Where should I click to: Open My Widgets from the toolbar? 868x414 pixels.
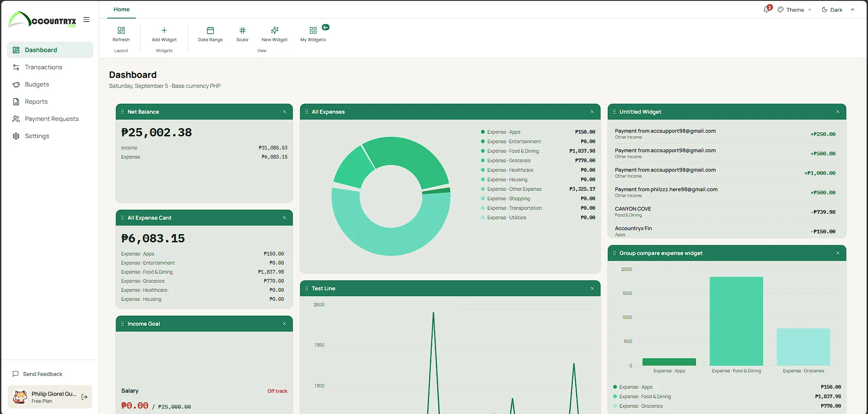click(x=313, y=34)
